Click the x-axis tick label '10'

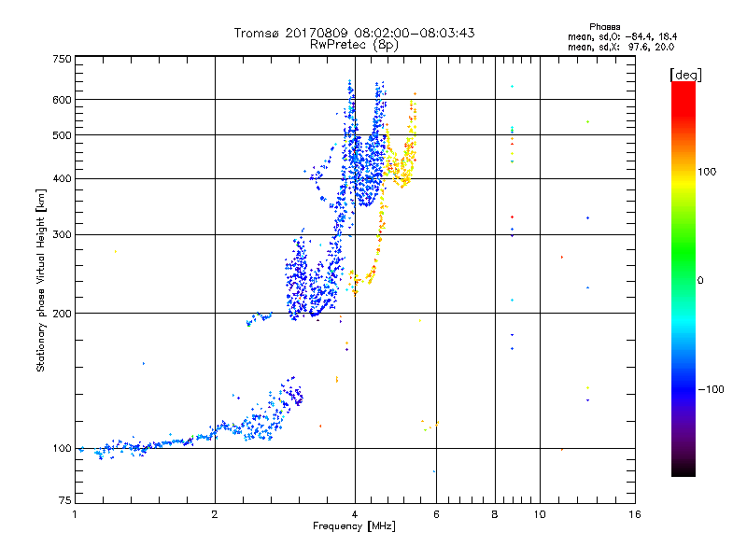pyautogui.click(x=540, y=514)
